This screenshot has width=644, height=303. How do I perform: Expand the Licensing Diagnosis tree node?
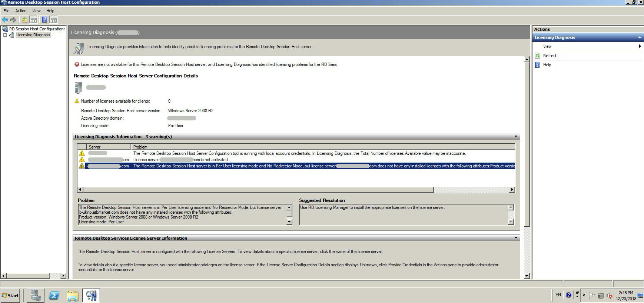5,35
